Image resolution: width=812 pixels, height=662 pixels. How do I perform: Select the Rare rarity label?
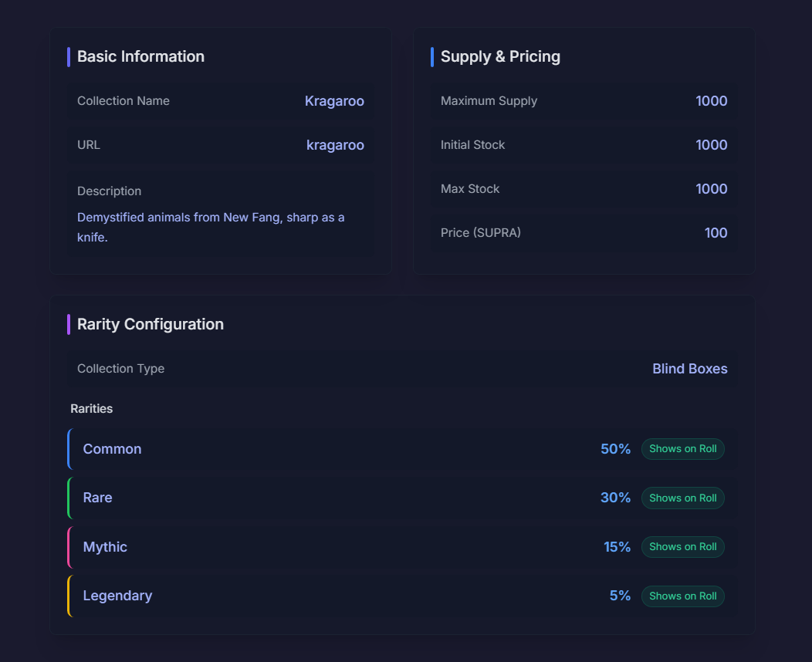[x=98, y=498]
